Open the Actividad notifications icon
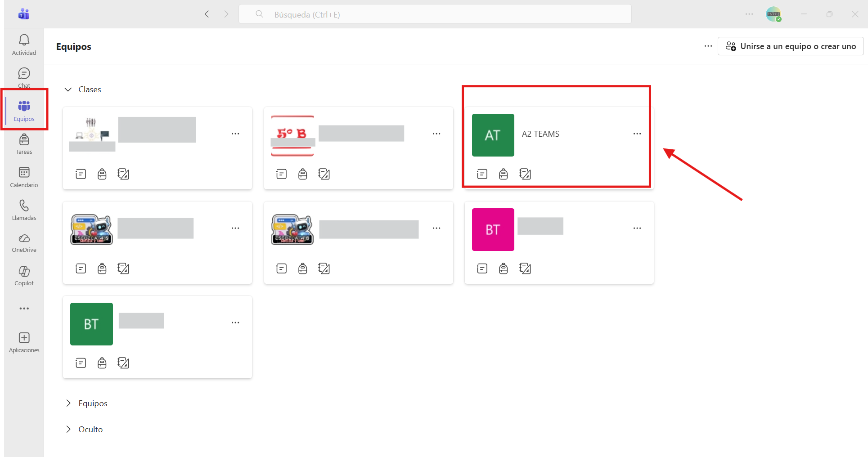This screenshot has height=457, width=868. click(x=24, y=45)
